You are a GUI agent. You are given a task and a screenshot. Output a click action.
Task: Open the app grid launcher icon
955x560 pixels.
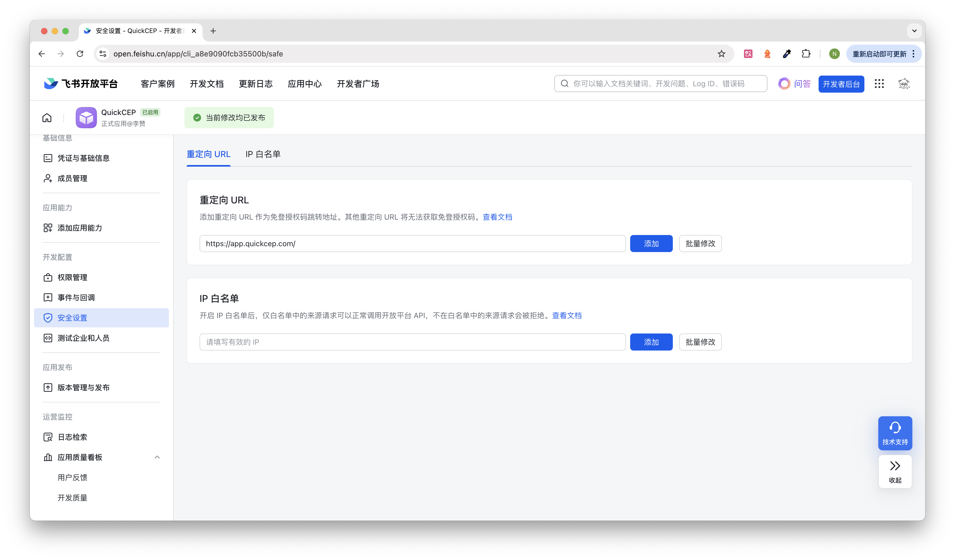(879, 84)
